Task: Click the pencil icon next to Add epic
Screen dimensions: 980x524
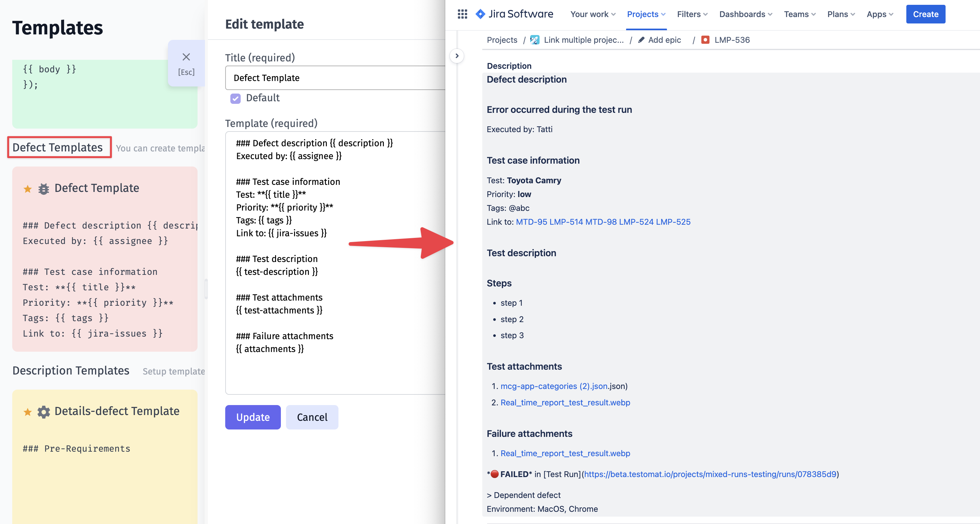Action: [641, 40]
